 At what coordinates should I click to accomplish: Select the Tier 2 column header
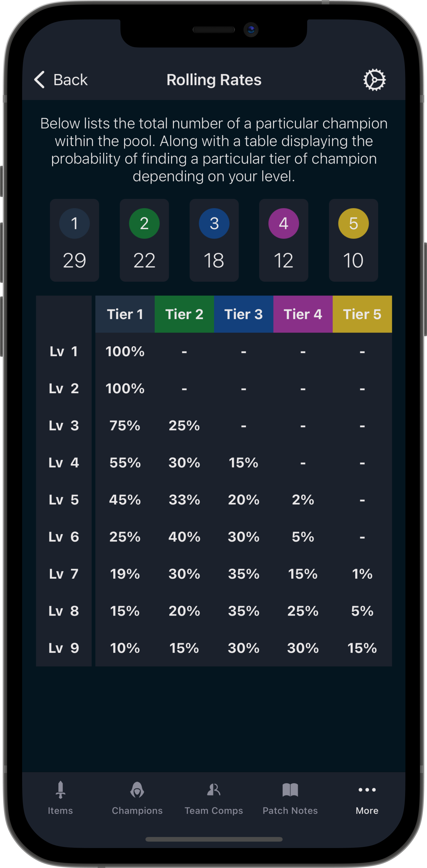184,314
